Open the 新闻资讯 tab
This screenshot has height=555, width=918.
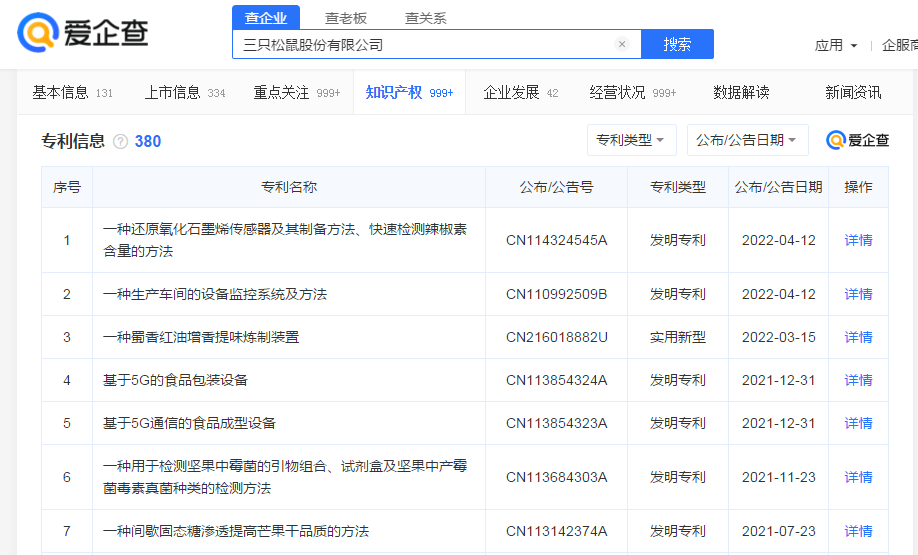[x=853, y=92]
